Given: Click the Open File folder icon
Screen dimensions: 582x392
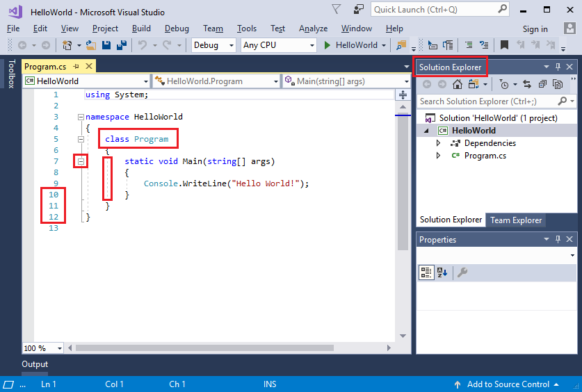Looking at the screenshot, I should point(91,45).
